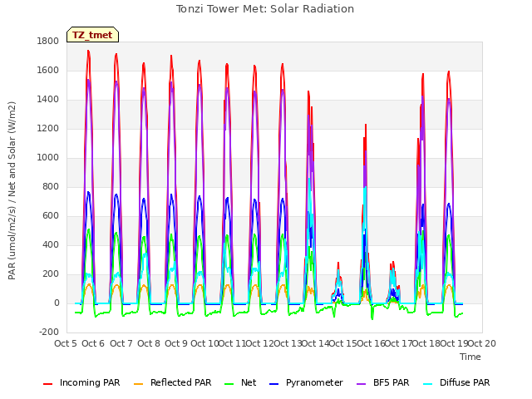The width and height of the screenshot is (532, 399).
Task: Click the Oct 5 x-axis tick label
Action: tap(66, 343)
